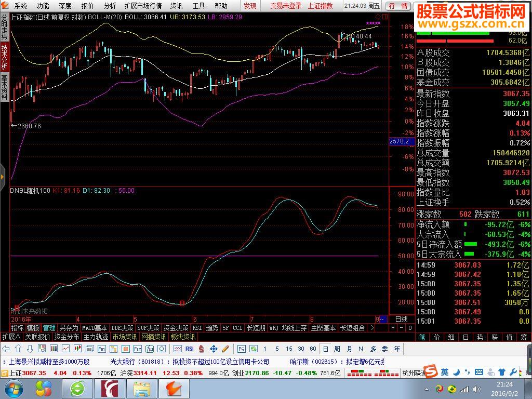Image resolution: width=532 pixels, height=399 pixels.
Task: Click the 发现 button
Action: point(250,6)
